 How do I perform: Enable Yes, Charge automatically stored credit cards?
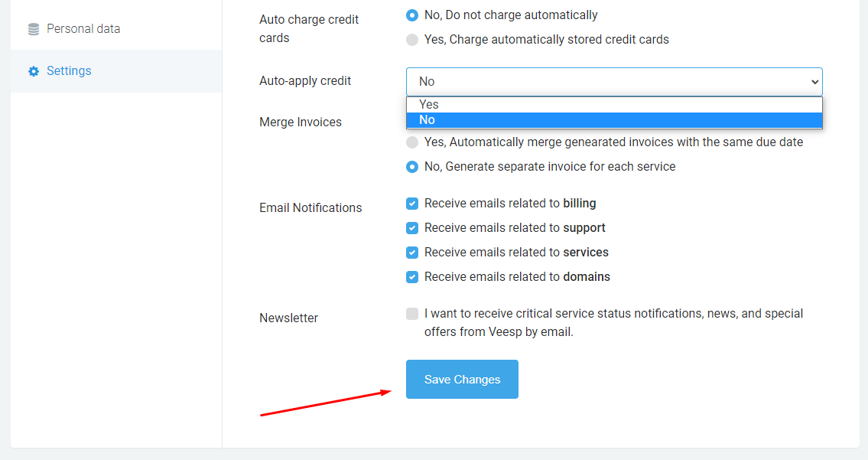point(412,40)
